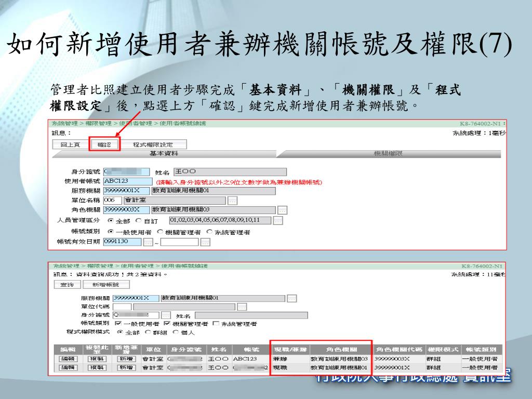
Task: Select 全部 radio for 人員管理區分
Action: click(111, 220)
